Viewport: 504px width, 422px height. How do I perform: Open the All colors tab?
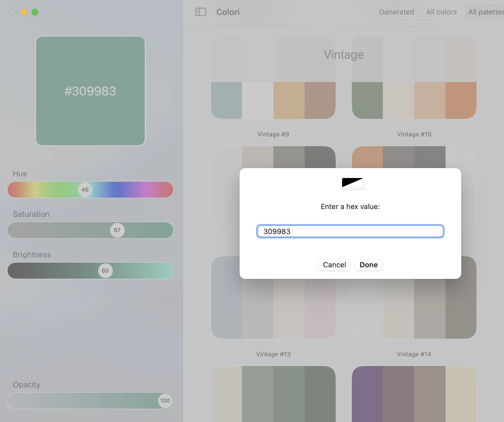[x=441, y=12]
